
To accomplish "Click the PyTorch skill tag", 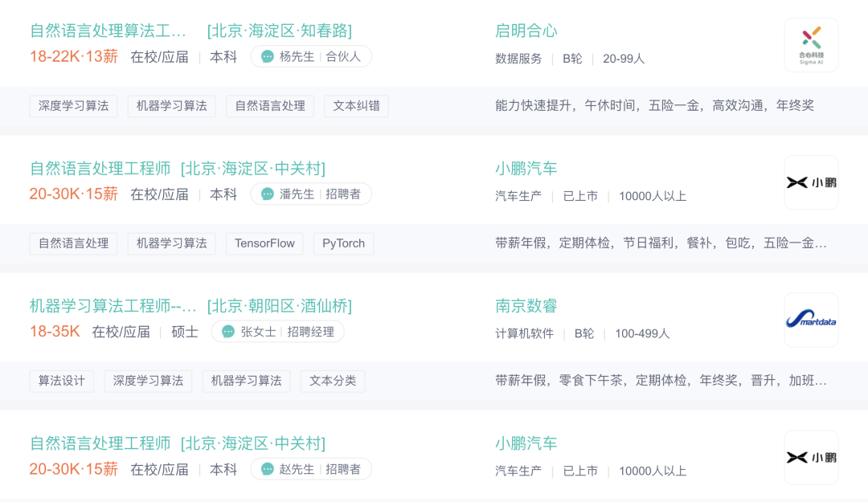I will coord(343,243).
